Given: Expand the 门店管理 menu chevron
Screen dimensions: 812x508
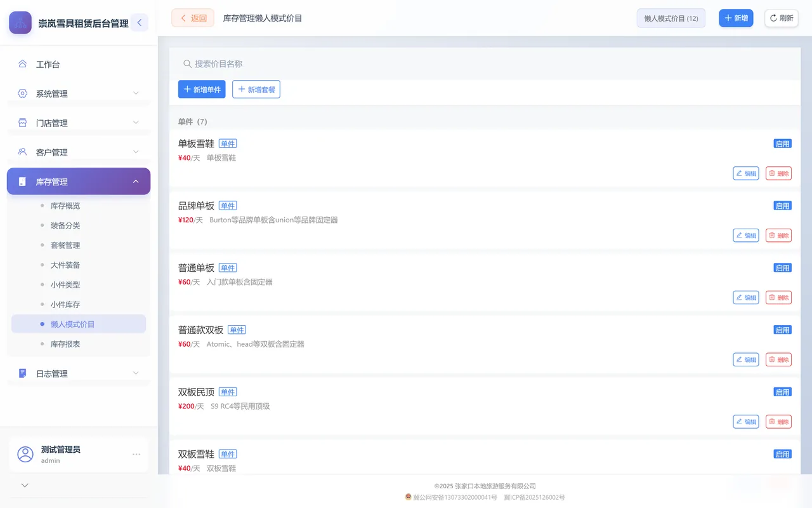Looking at the screenshot, I should point(136,123).
